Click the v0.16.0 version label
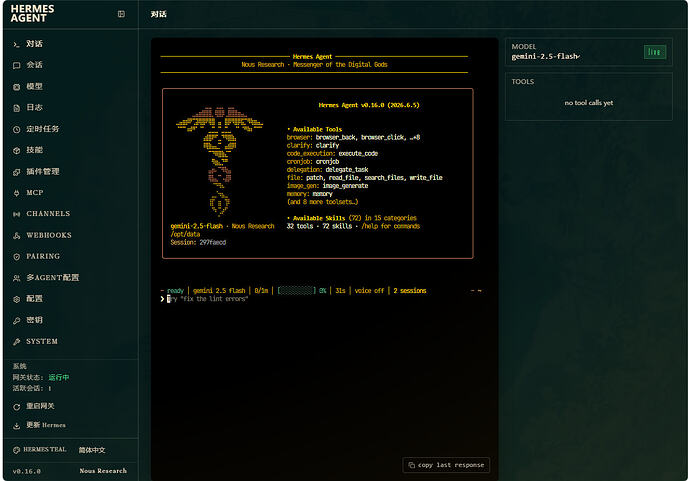Screen dimensions: 690x481 tap(26, 471)
